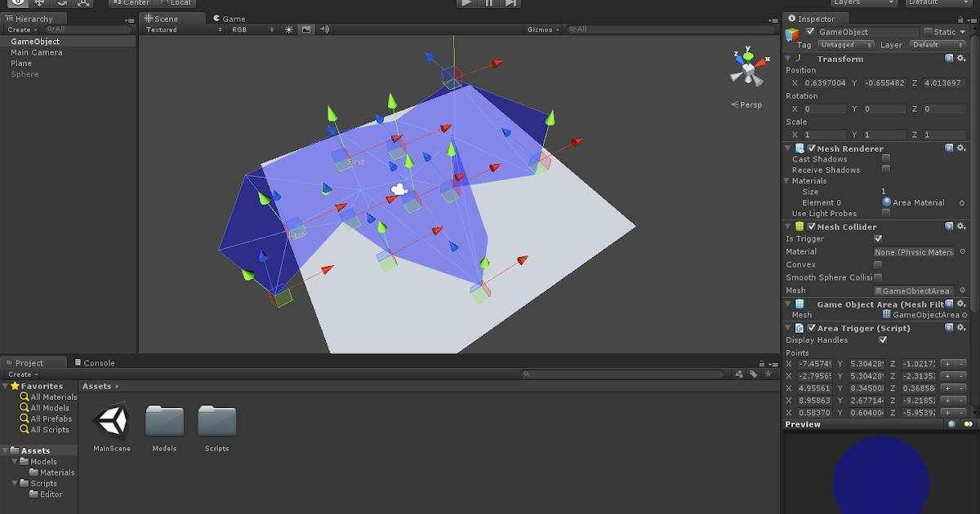Enable the Convex checkbox on Mesh Collider

[878, 264]
